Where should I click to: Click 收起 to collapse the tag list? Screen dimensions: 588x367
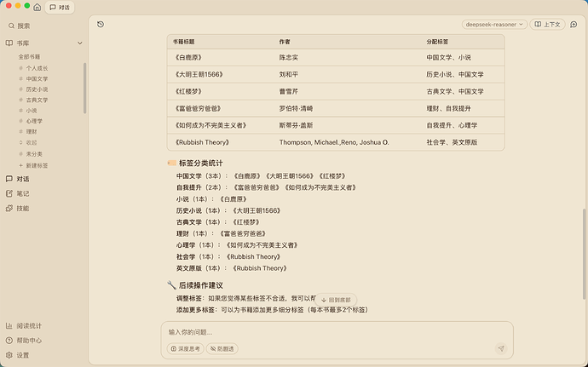point(32,142)
